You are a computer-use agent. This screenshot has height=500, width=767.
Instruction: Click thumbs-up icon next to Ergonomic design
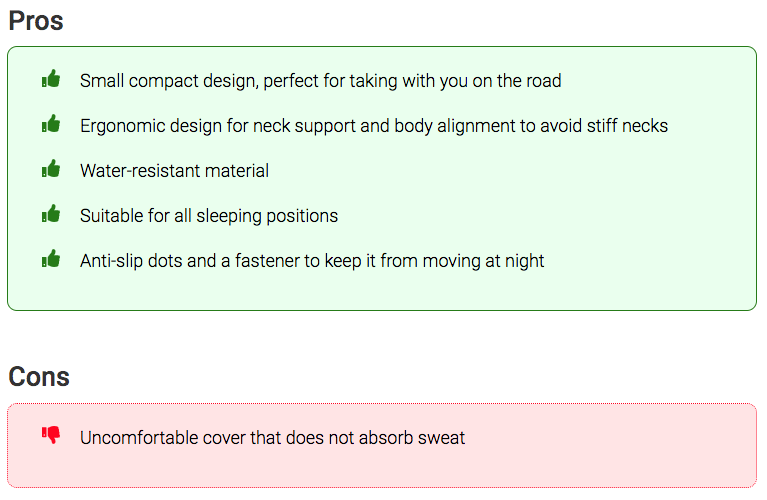coord(51,124)
